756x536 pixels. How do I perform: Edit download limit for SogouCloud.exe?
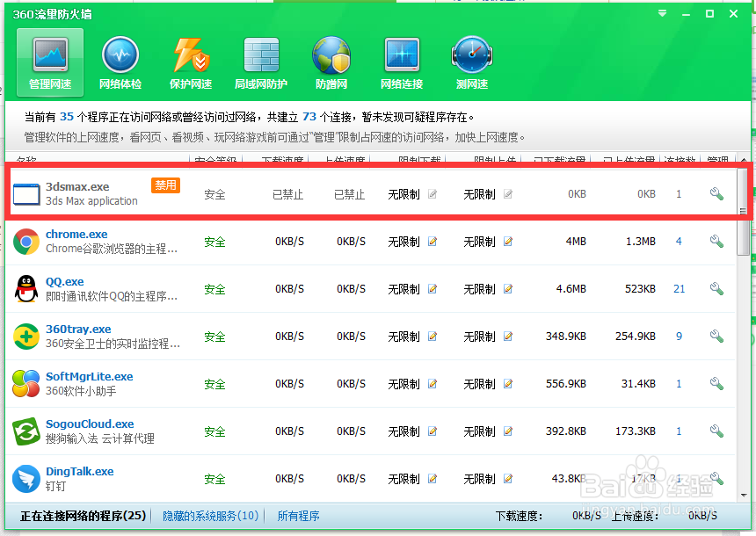433,431
